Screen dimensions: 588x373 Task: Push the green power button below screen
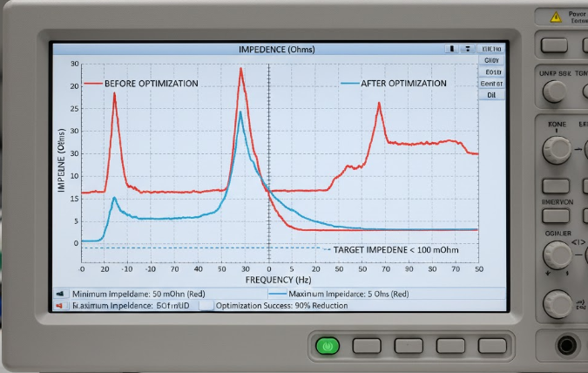click(328, 346)
